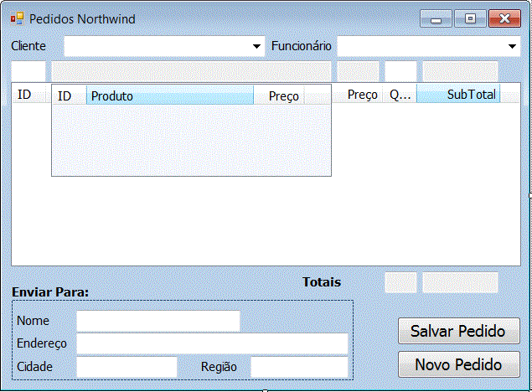Click the Cidade label
The width and height of the screenshot is (532, 392).
34,367
